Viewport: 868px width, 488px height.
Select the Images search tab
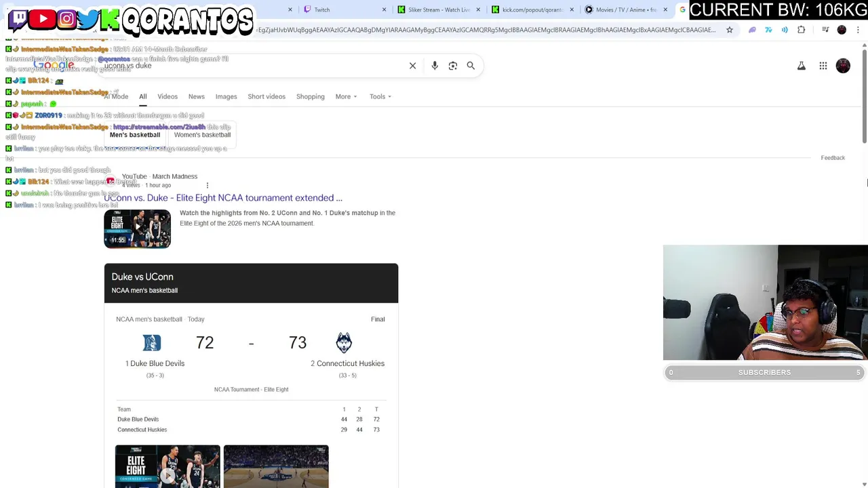coord(226,96)
